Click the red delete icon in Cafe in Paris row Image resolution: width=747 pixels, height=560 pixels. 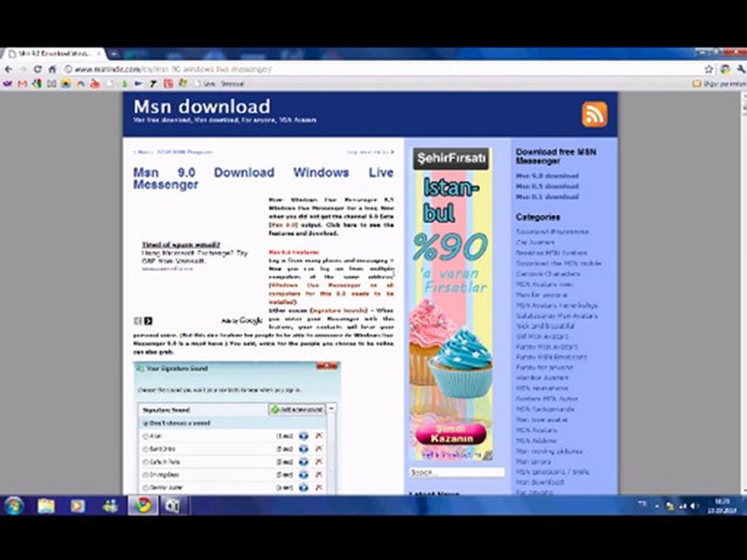point(319,461)
